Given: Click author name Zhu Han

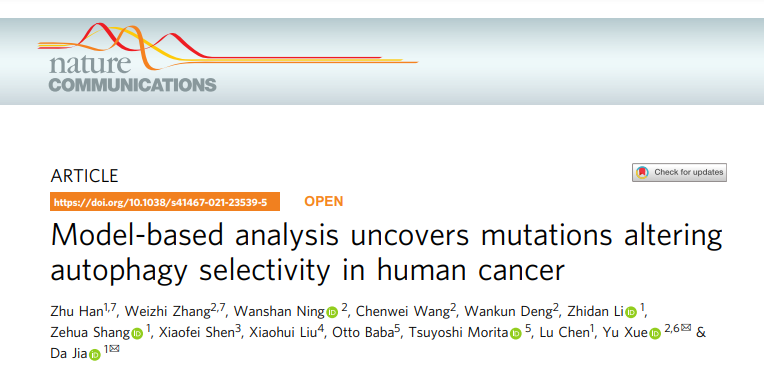Looking at the screenshot, I should pyautogui.click(x=76, y=311).
